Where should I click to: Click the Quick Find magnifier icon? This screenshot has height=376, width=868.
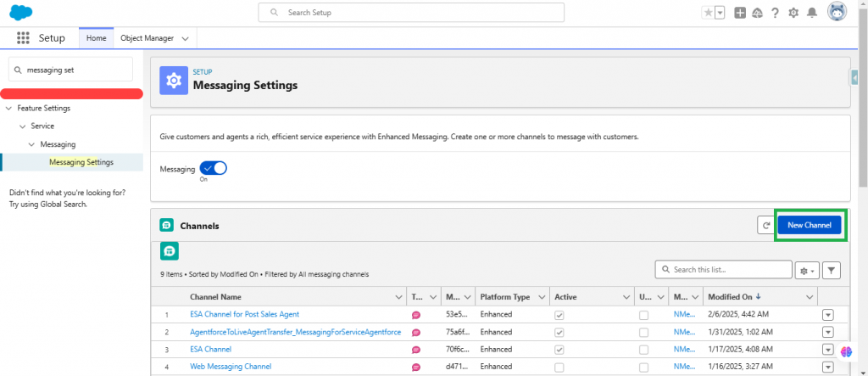coord(19,70)
